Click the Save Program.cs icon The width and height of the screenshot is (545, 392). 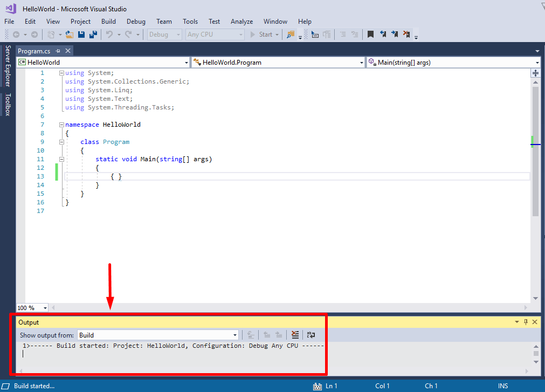(x=81, y=34)
